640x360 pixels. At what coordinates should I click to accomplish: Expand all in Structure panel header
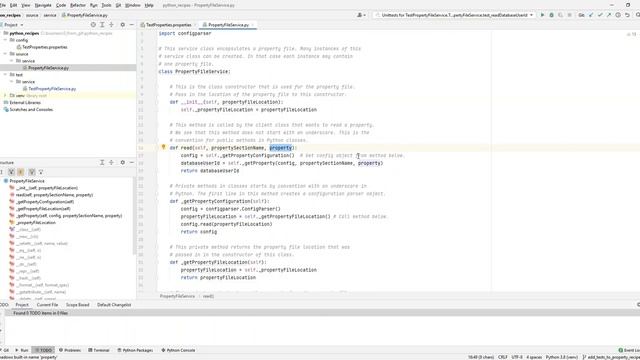[102, 162]
